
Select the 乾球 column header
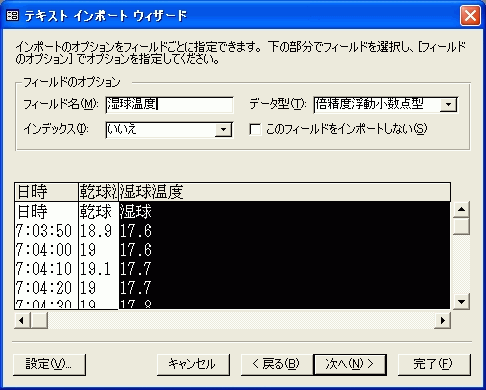click(x=98, y=192)
